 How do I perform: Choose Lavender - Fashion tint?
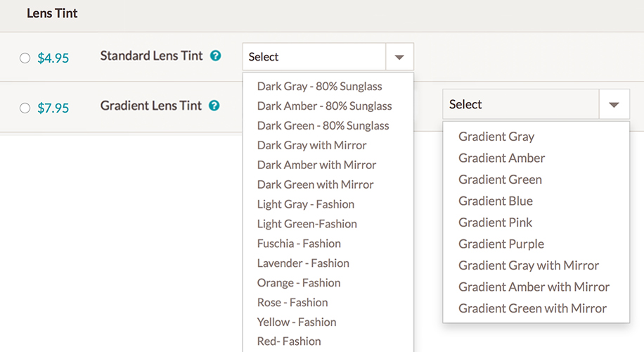(303, 263)
